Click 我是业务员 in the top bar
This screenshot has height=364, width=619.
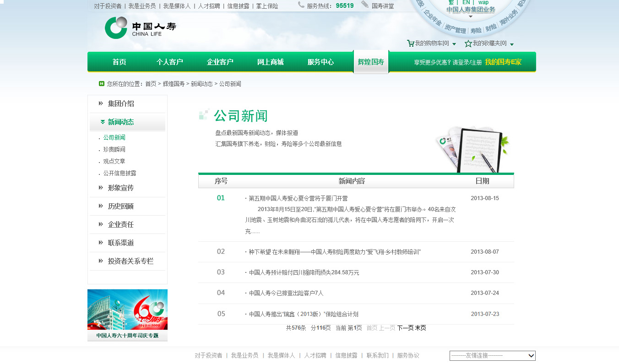point(142,6)
